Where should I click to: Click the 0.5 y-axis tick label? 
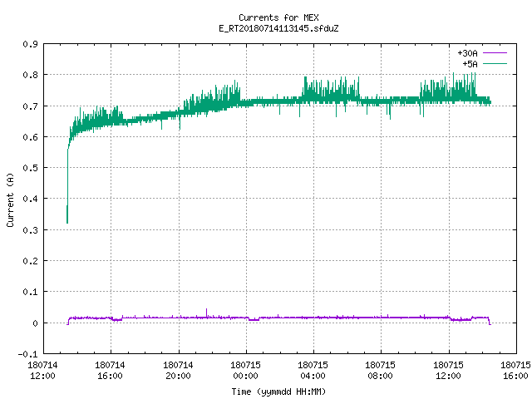30,168
